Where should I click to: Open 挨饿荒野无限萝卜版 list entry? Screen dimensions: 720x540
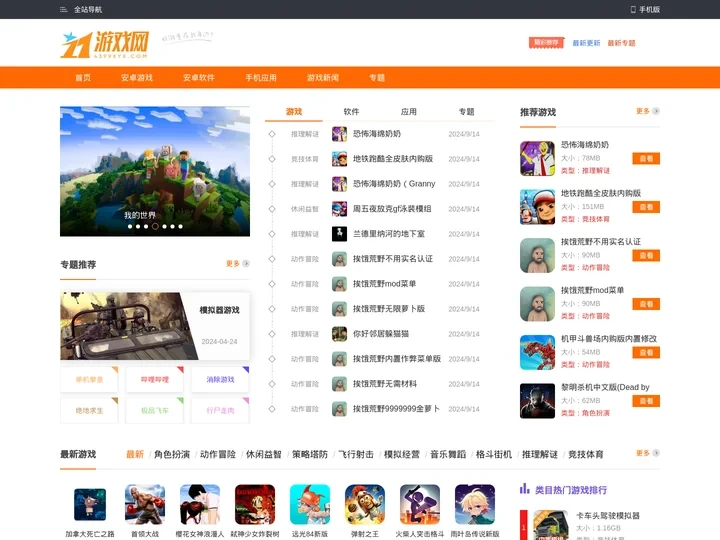(x=388, y=309)
